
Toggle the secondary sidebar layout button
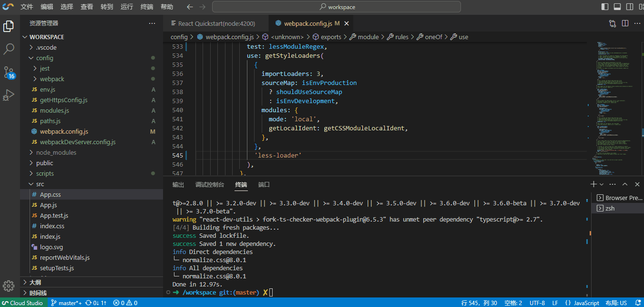click(x=630, y=7)
